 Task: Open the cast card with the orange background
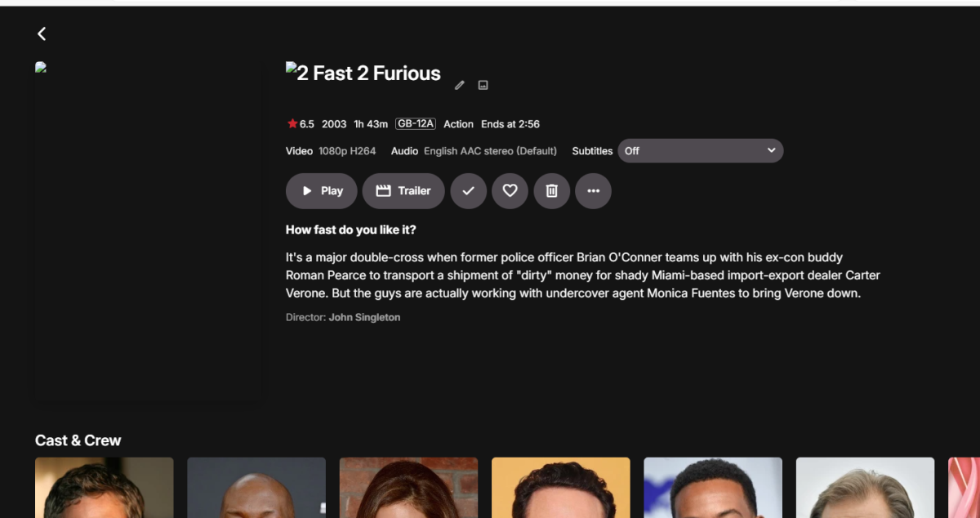click(561, 488)
